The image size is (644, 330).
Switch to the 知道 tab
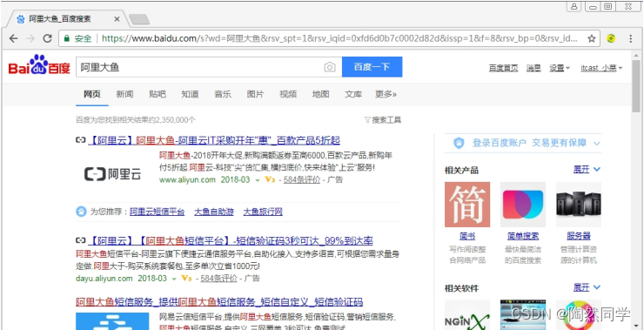click(190, 94)
